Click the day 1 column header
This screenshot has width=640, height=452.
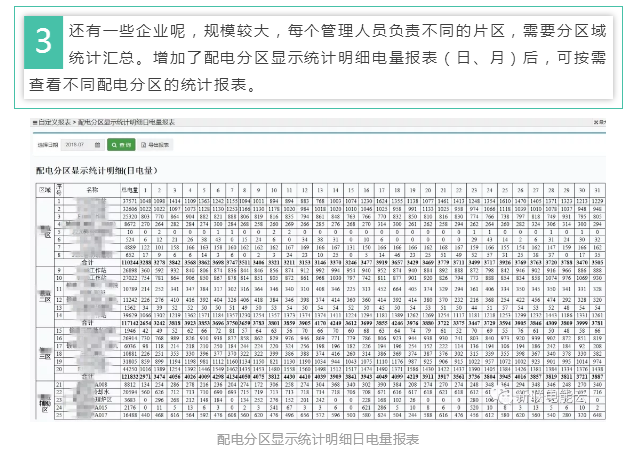(148, 189)
